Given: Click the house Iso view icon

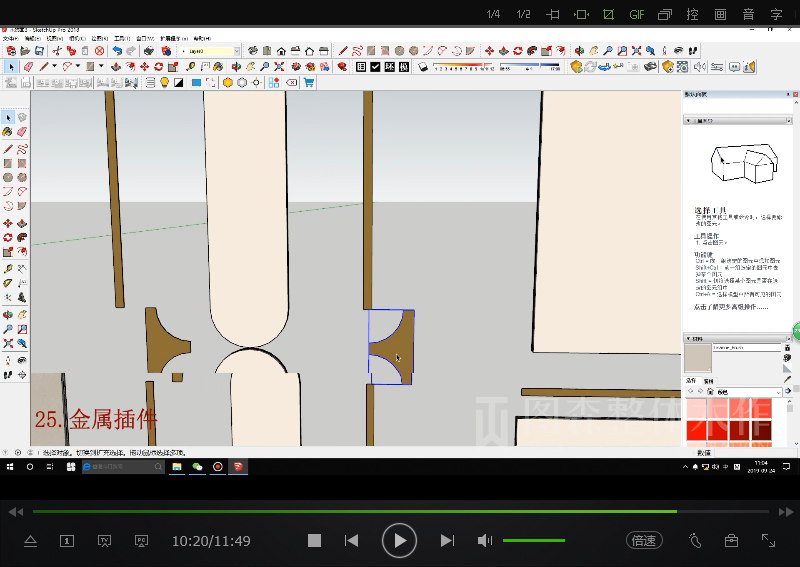Looking at the screenshot, I should 281,51.
